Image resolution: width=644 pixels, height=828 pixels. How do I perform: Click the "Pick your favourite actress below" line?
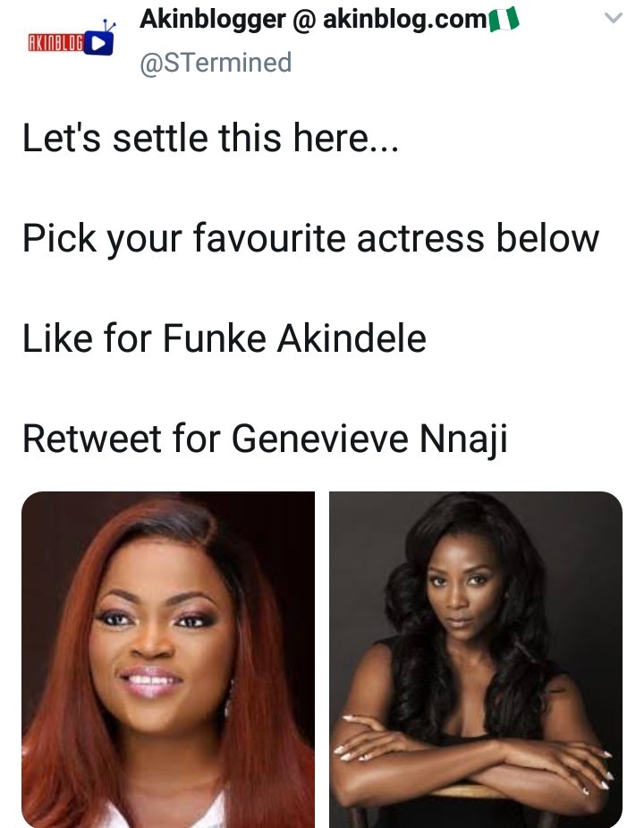[x=310, y=238]
